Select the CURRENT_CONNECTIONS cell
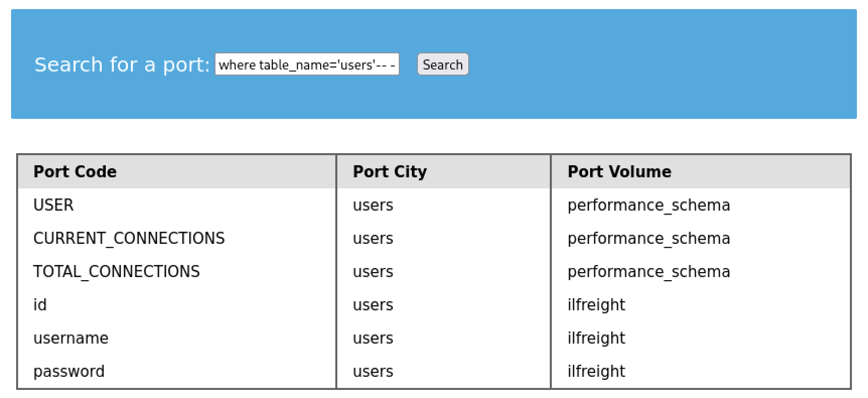The height and width of the screenshot is (398, 868). (x=129, y=238)
